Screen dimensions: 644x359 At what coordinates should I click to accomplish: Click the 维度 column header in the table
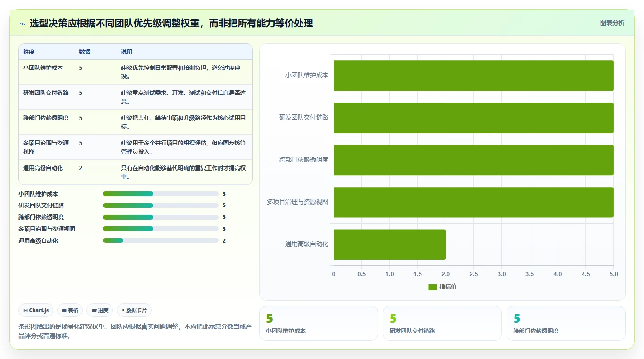click(29, 52)
